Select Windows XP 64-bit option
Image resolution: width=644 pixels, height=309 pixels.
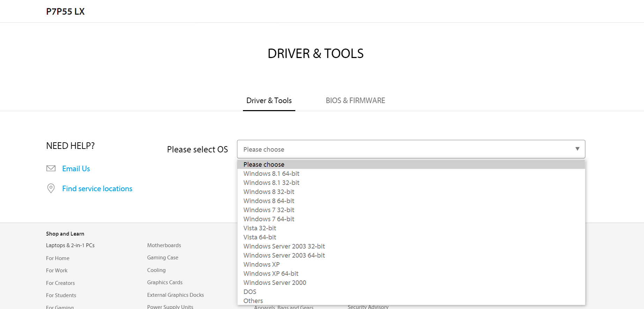tap(411, 273)
